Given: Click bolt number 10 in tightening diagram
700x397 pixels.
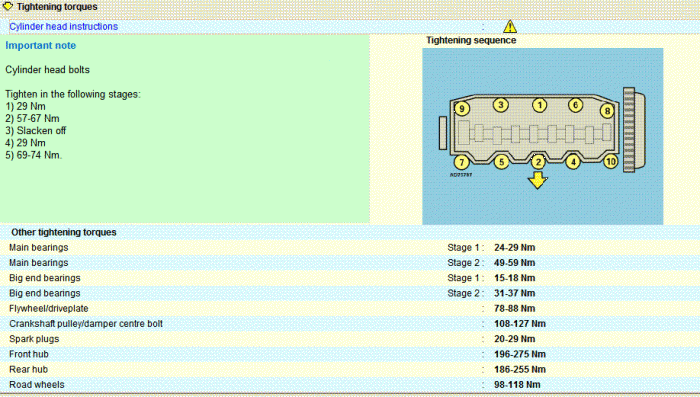Looking at the screenshot, I should [x=611, y=162].
